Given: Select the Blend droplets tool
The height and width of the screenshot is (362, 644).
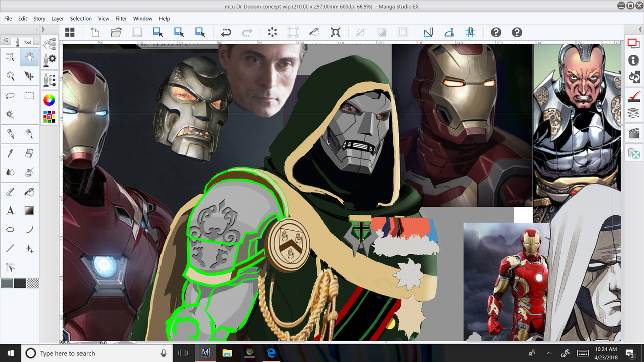Looking at the screenshot, I should (x=10, y=172).
